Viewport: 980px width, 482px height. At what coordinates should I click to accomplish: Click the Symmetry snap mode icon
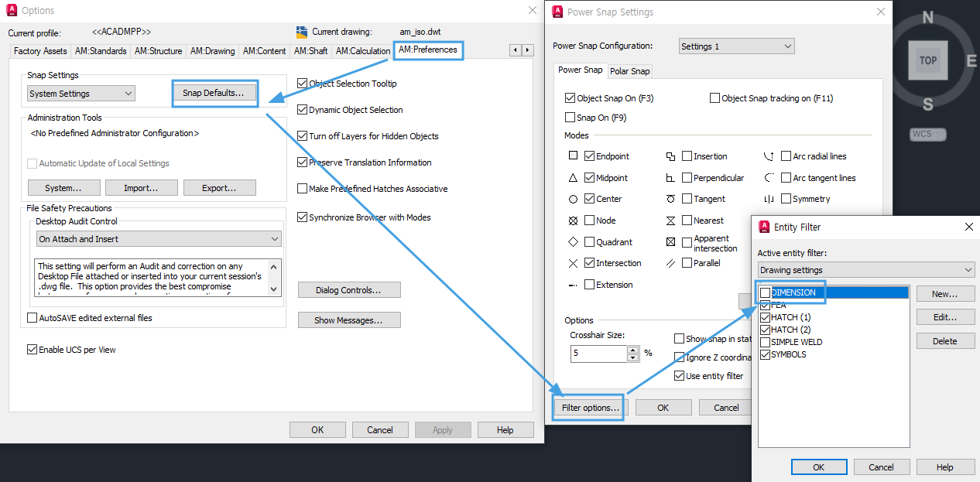click(769, 199)
